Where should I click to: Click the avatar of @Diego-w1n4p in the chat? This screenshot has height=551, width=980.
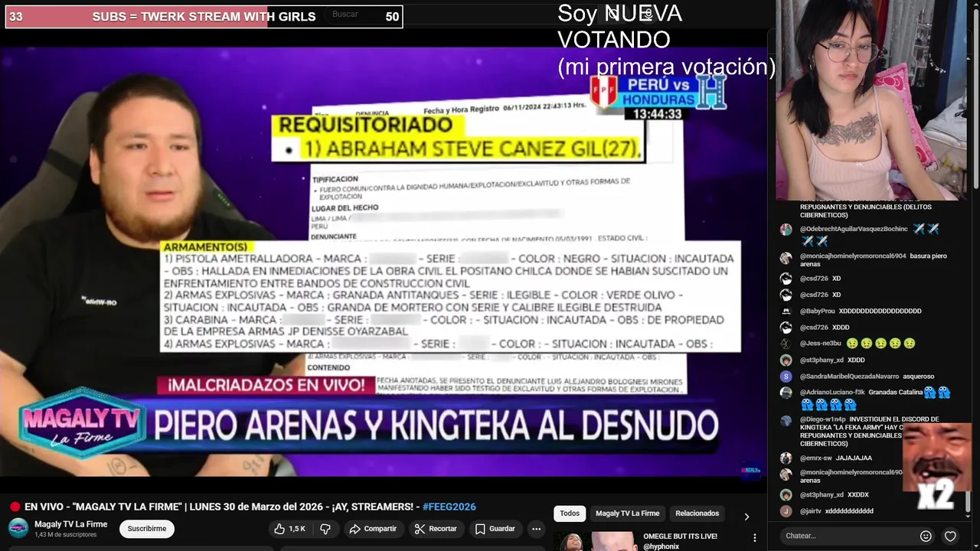[786, 420]
